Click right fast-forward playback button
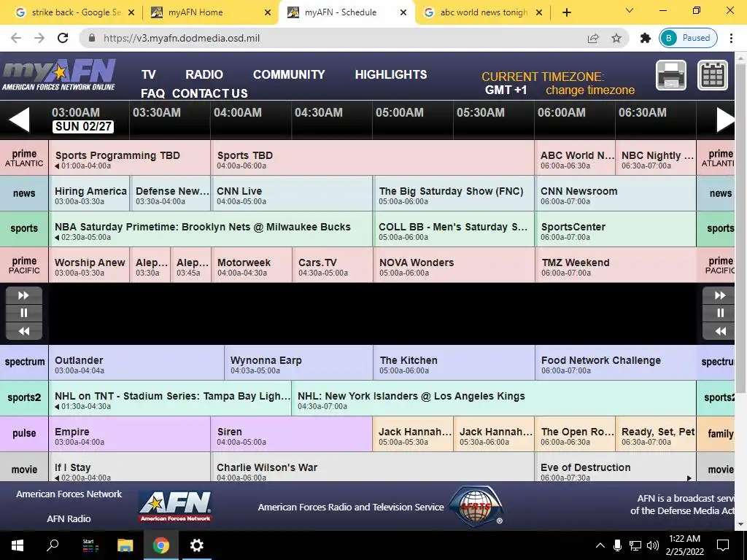The width and height of the screenshot is (747, 560). 720,295
